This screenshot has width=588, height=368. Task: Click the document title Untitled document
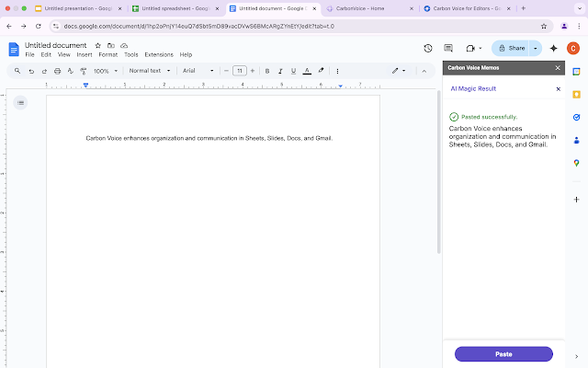55,45
